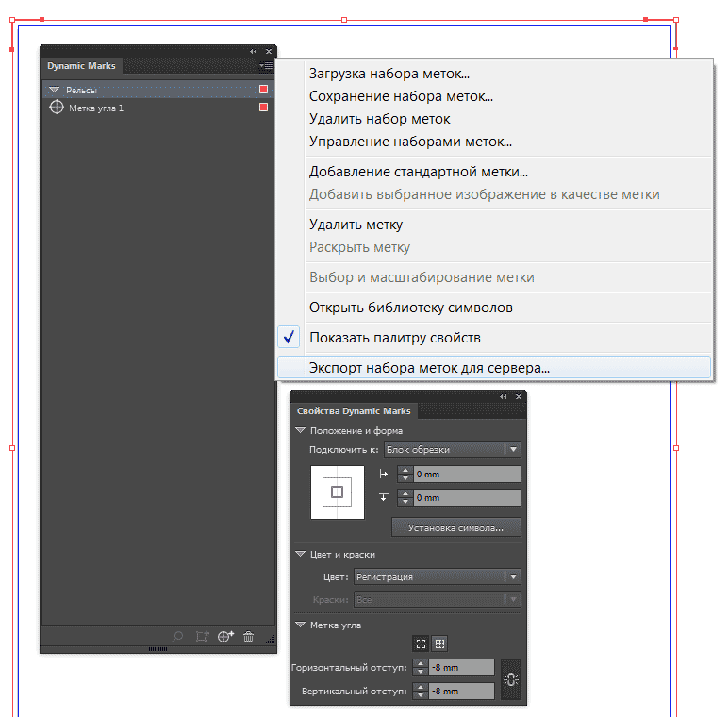
Task: Click the Установка символа button
Action: coord(455,527)
